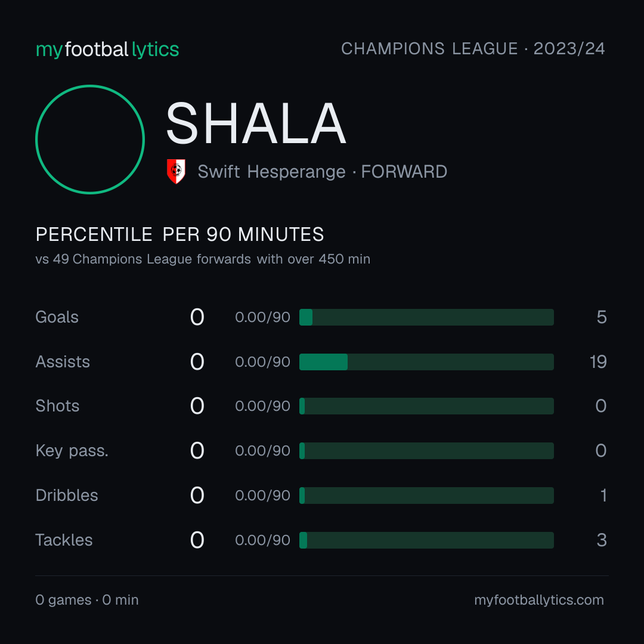This screenshot has width=644, height=644.
Task: Select the Goals percentile bar
Action: pos(426,317)
